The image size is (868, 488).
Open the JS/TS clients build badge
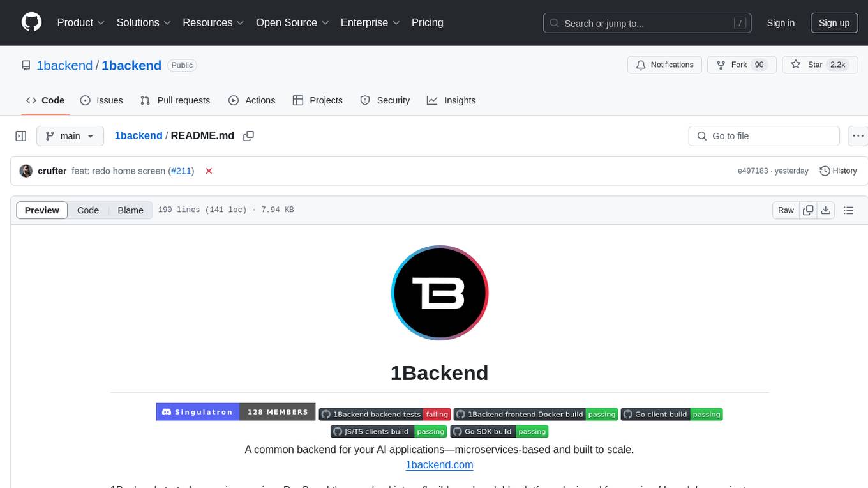click(x=389, y=432)
